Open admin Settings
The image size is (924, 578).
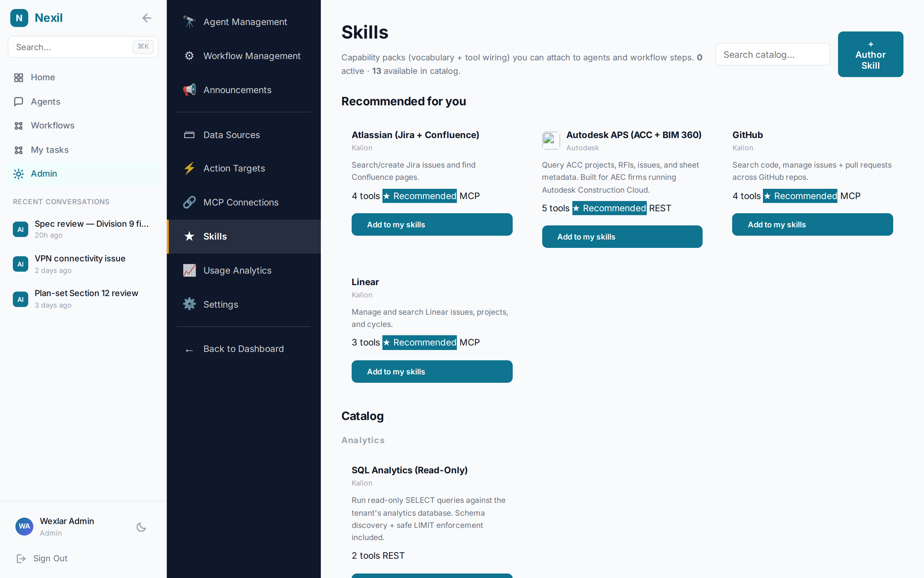(x=244, y=304)
